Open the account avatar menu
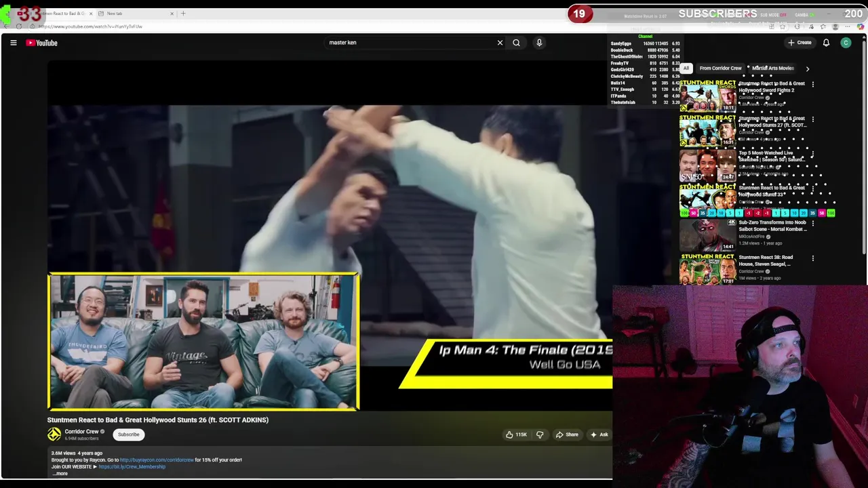Image resolution: width=868 pixels, height=488 pixels. (x=846, y=43)
